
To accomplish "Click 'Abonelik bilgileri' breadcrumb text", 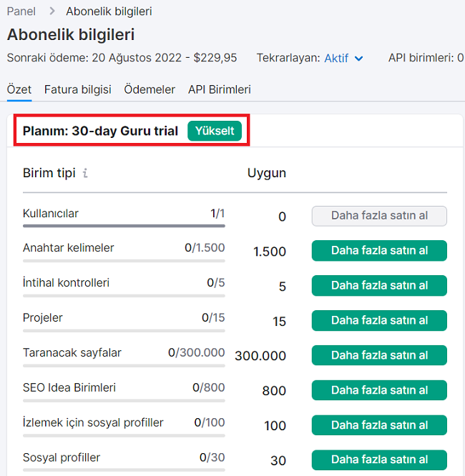I will [x=109, y=11].
